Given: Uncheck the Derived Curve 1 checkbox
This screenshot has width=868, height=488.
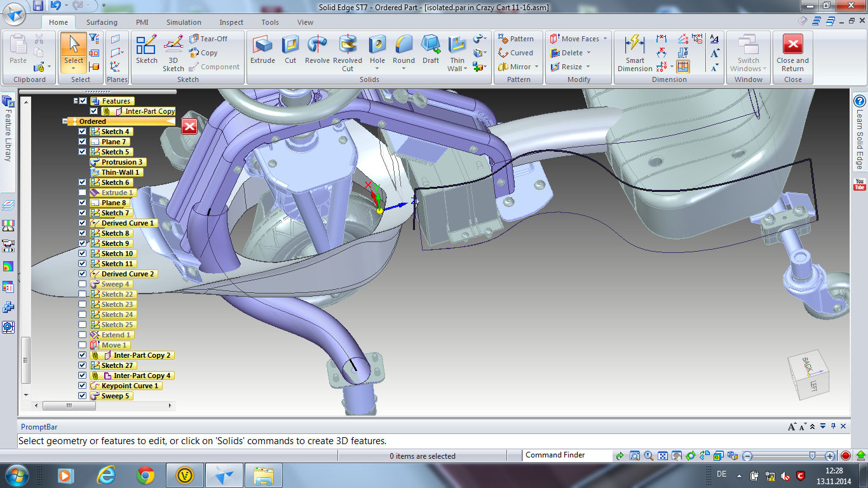Looking at the screenshot, I should 82,223.
